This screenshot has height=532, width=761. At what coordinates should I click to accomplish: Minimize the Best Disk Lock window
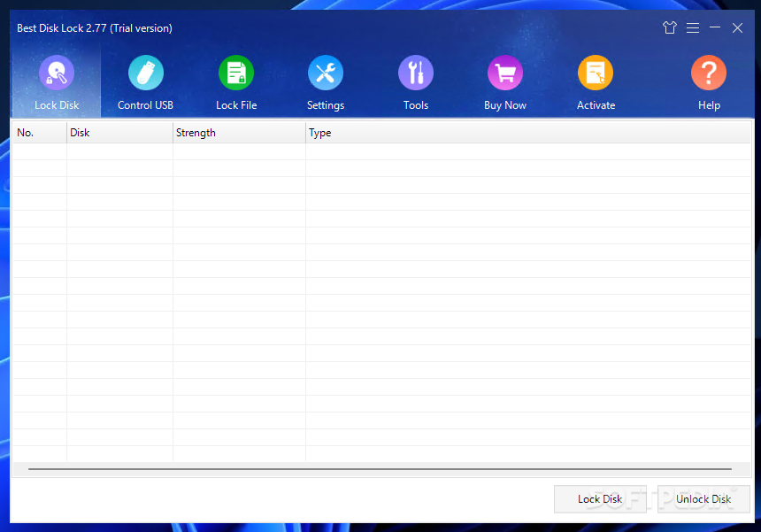(x=715, y=27)
